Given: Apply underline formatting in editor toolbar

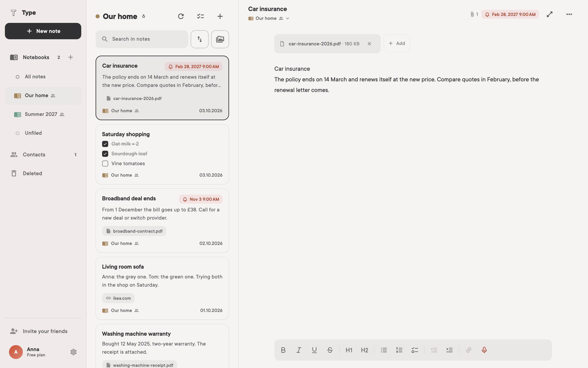Looking at the screenshot, I should 314,350.
